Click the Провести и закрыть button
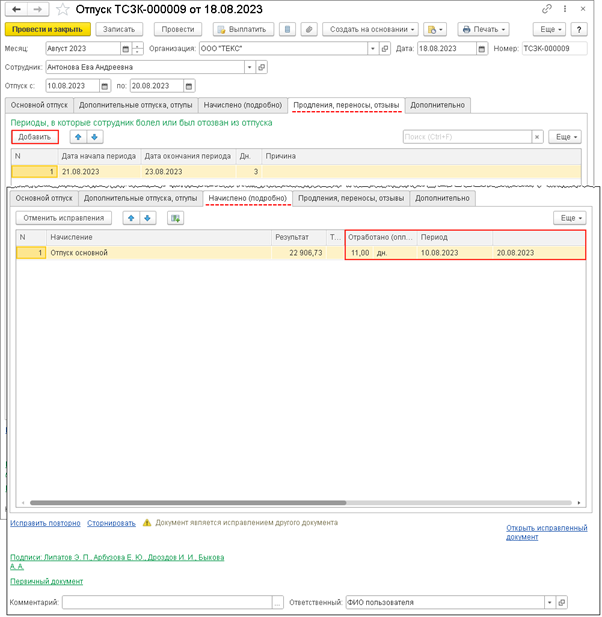Screen dimensions: 602x617 48,29
